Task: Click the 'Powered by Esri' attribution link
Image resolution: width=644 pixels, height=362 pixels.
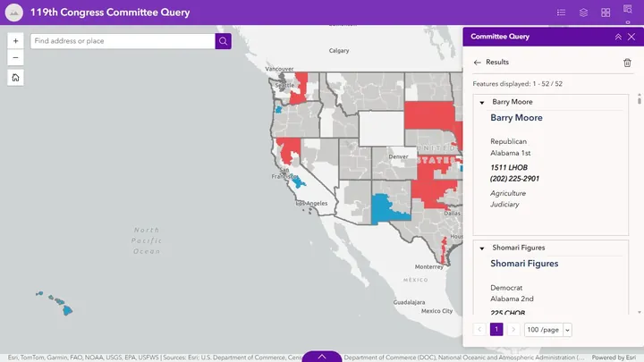Action: click(x=614, y=358)
